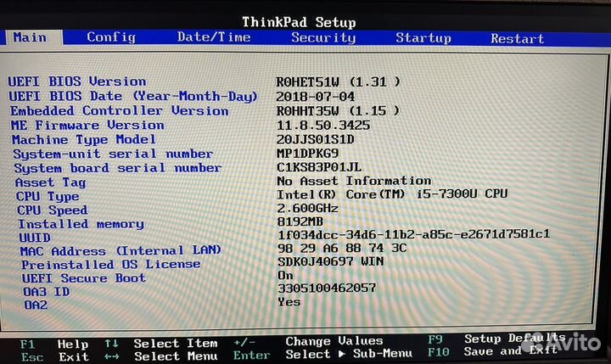Select Preinstalled OS License label

[x=111, y=265]
